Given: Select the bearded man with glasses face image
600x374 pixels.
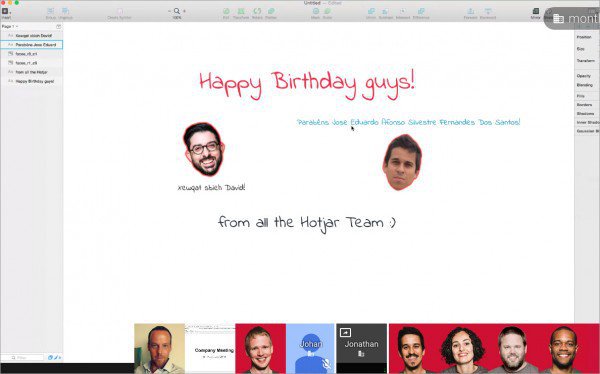Looking at the screenshot, I should 204,149.
